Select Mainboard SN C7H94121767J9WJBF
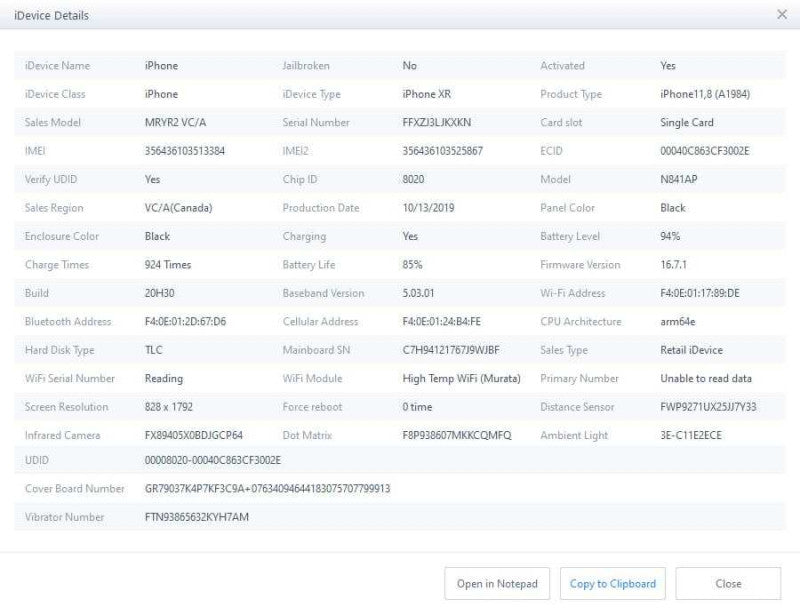800x615 pixels. [x=451, y=350]
